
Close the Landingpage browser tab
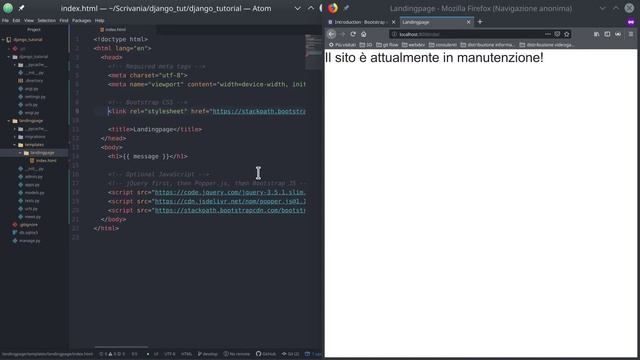tap(469, 22)
